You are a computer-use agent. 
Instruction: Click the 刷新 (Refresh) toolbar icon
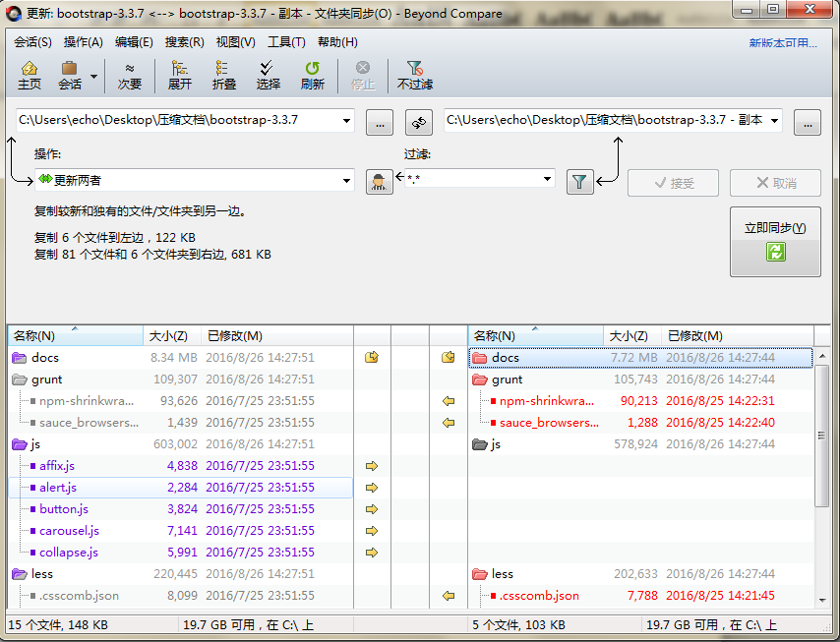click(x=313, y=75)
